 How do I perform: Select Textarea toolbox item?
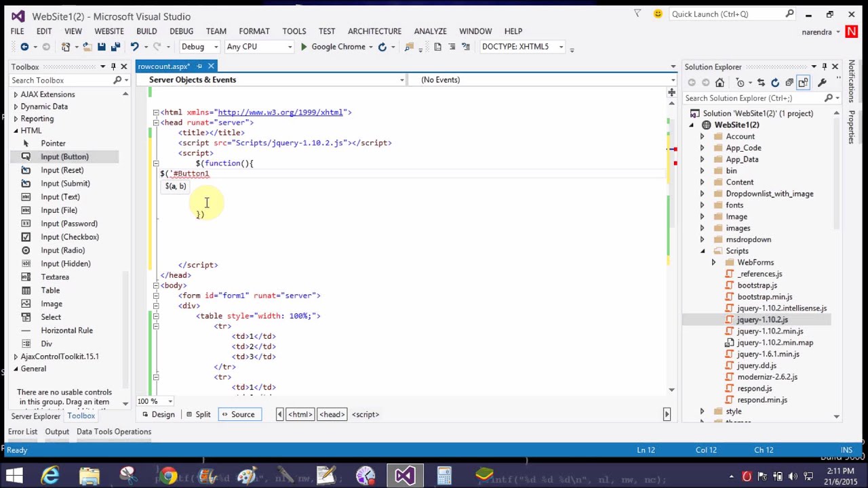(x=55, y=277)
